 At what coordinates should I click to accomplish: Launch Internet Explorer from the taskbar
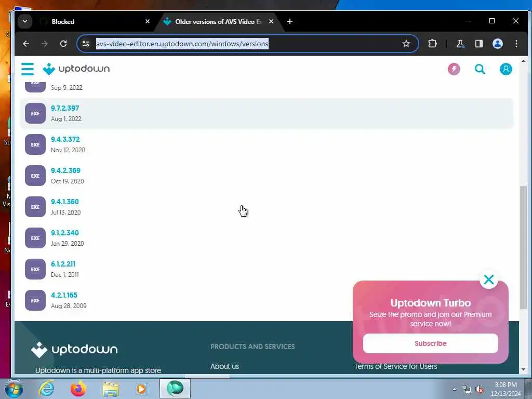click(x=46, y=389)
